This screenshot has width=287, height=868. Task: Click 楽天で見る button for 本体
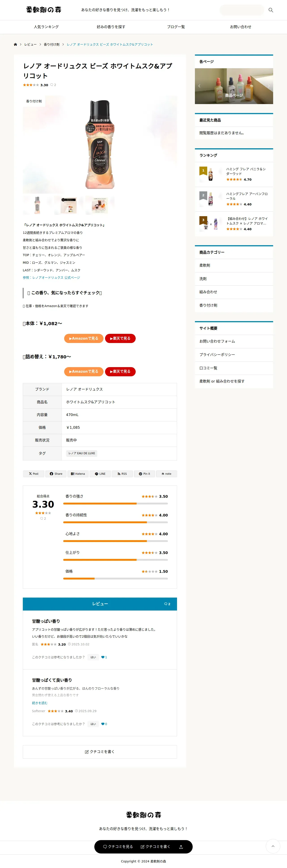coord(120,338)
